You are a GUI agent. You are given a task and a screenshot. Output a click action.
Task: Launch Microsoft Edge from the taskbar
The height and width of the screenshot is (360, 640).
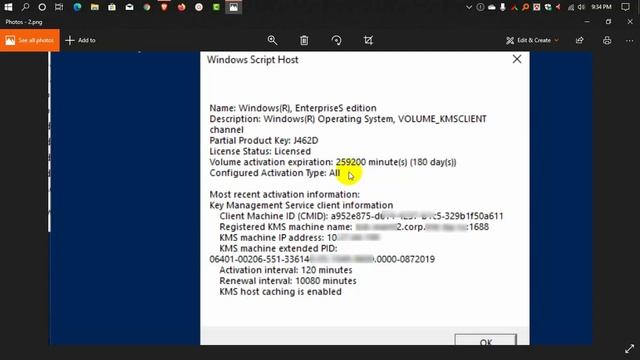point(77,7)
